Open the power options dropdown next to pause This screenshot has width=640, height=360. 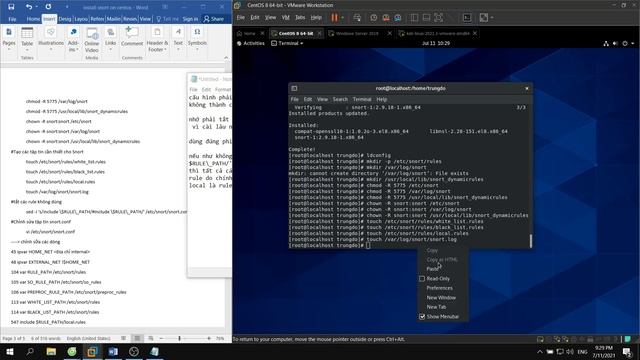coord(342,18)
